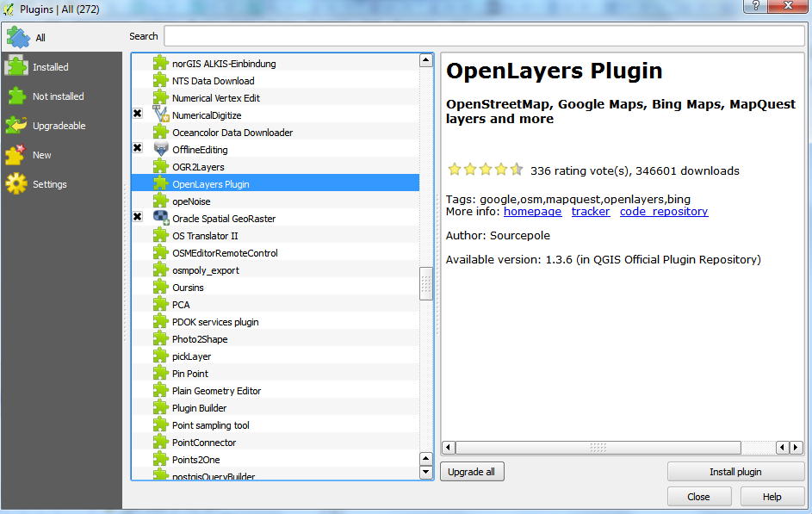This screenshot has height=514, width=812.
Task: Click the plugin Search input field
Action: (x=484, y=36)
